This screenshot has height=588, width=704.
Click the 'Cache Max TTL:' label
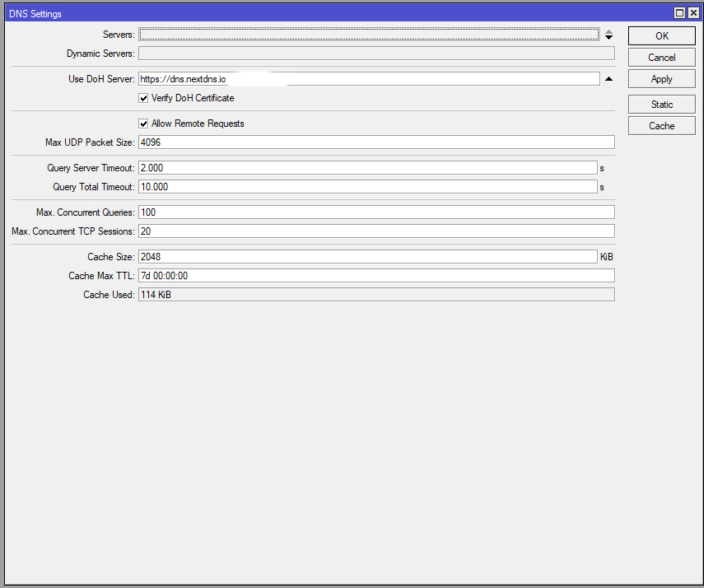click(101, 276)
